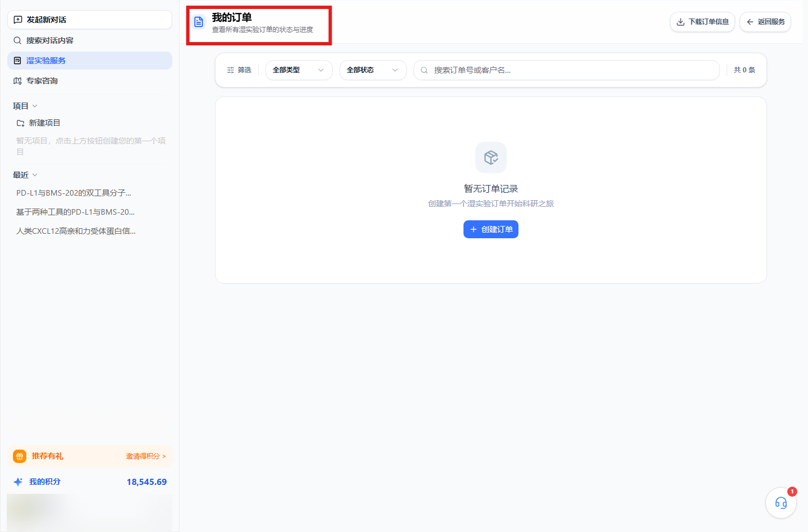Click the empty orders package icon
Screen dimensions: 808x532
[491, 158]
